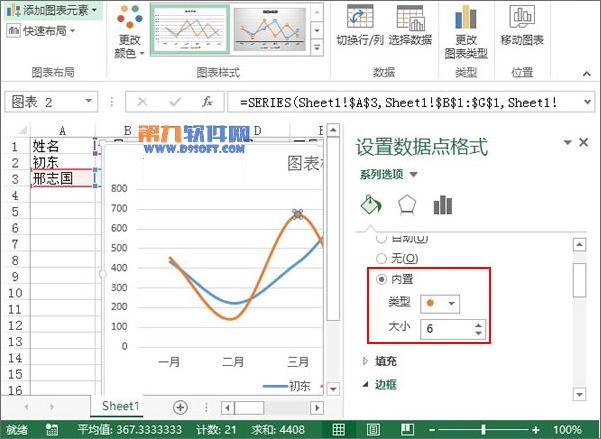601x439 pixels.
Task: Switch to Page Layout view icon
Action: tap(373, 429)
